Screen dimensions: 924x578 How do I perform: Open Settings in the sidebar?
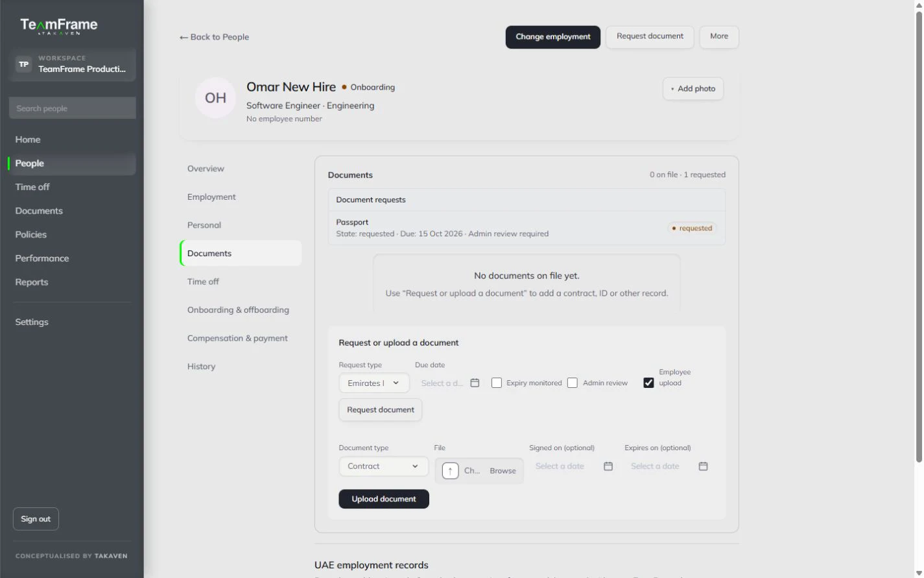click(x=72, y=322)
